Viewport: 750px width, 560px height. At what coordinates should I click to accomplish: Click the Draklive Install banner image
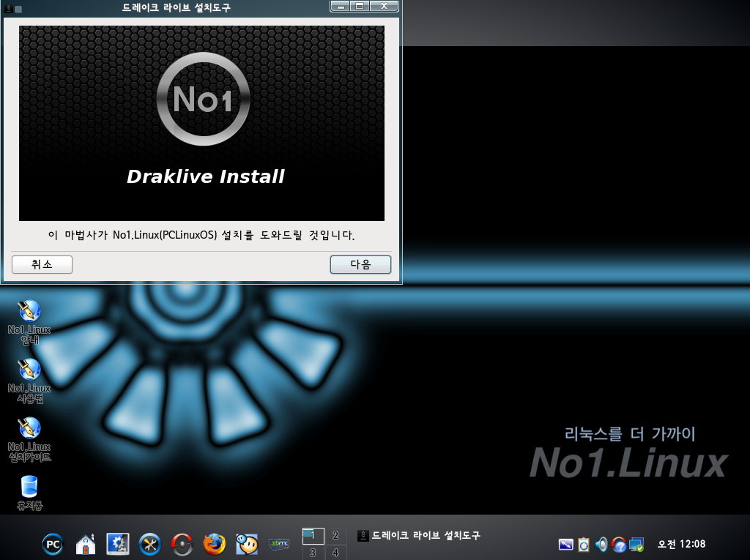click(201, 124)
